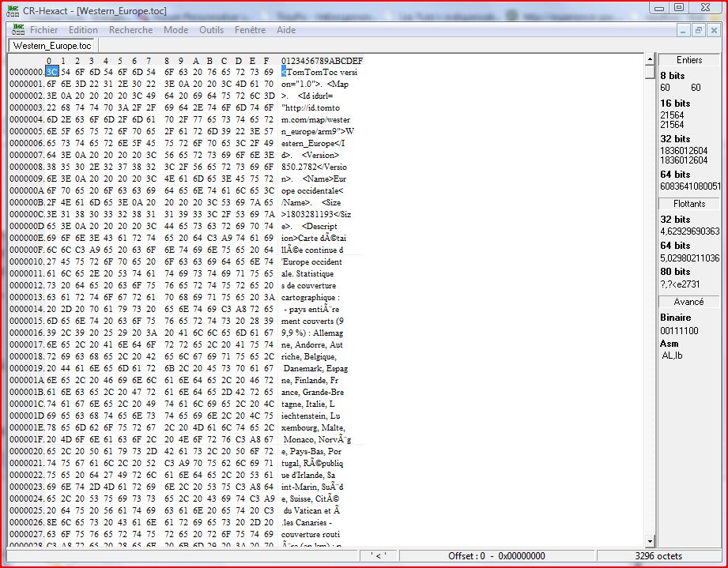728x568 pixels.
Task: Restore the inner document window
Action: [x=698, y=31]
